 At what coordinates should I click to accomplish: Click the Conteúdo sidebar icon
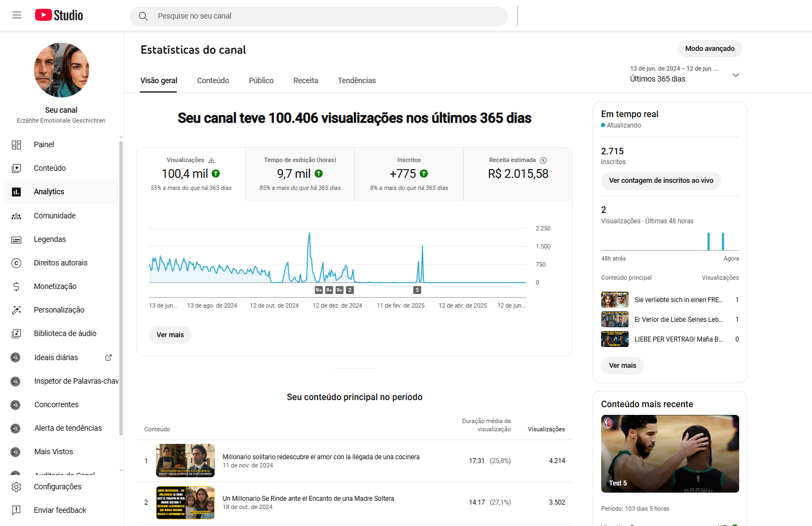tap(16, 168)
